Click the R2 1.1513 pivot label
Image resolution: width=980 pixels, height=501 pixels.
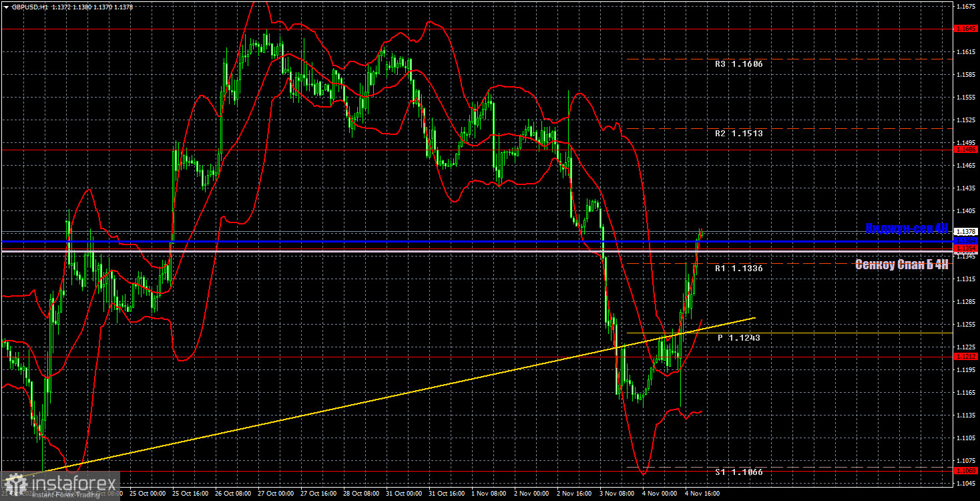pos(738,133)
